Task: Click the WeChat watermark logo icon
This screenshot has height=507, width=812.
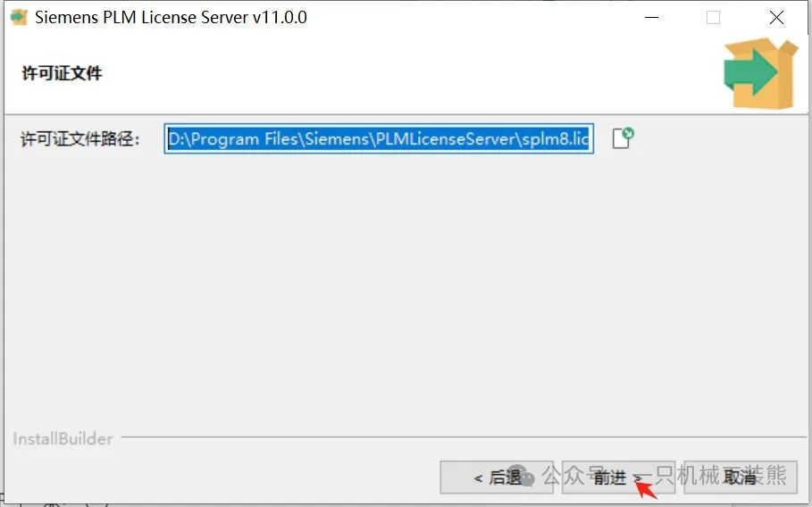Action: tap(522, 476)
